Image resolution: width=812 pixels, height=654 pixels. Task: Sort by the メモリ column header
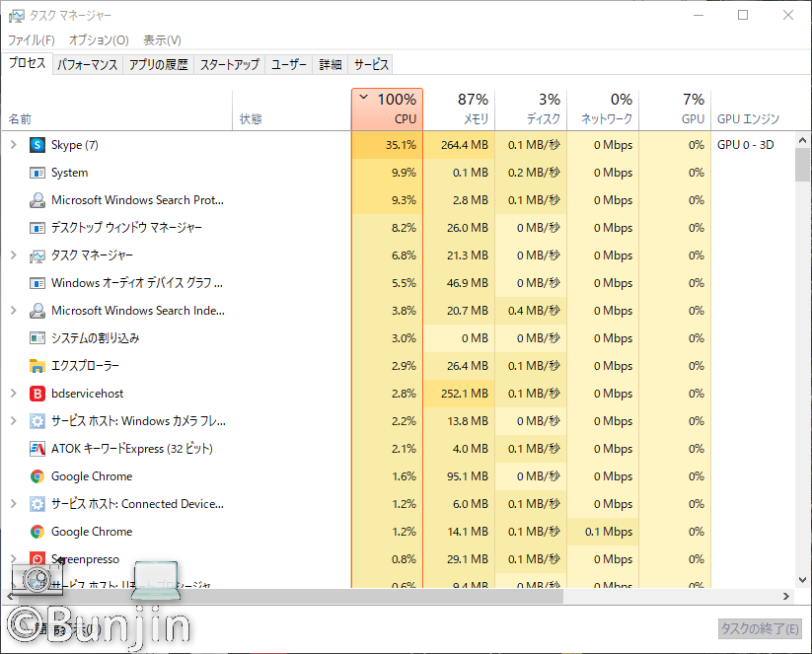[x=460, y=109]
